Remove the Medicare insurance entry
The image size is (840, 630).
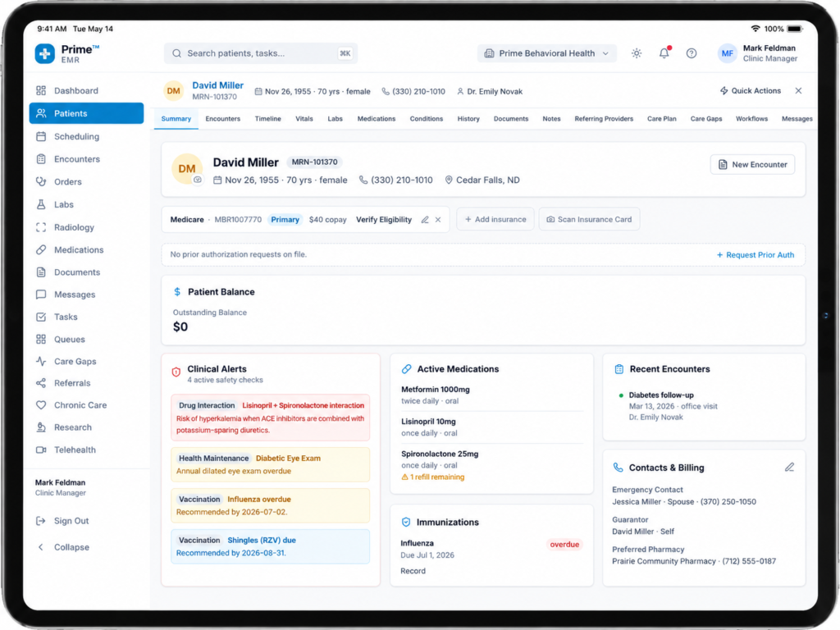(x=438, y=220)
